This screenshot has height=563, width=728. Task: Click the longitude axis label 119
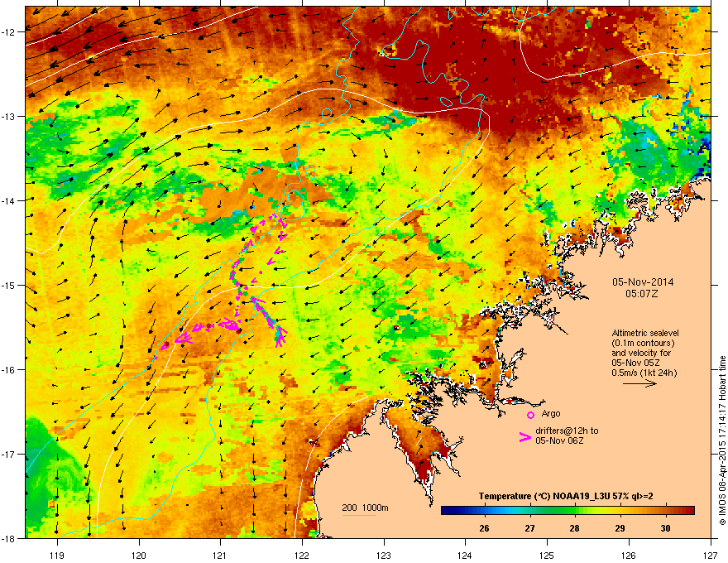click(x=57, y=555)
